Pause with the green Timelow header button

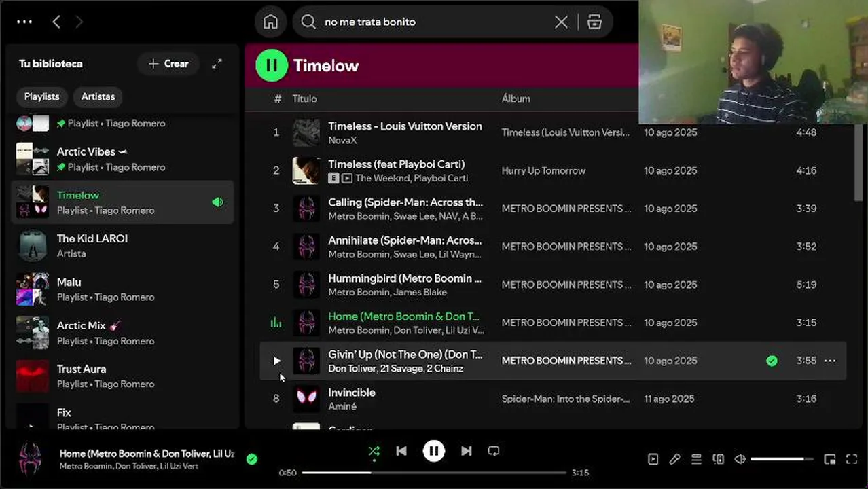272,65
